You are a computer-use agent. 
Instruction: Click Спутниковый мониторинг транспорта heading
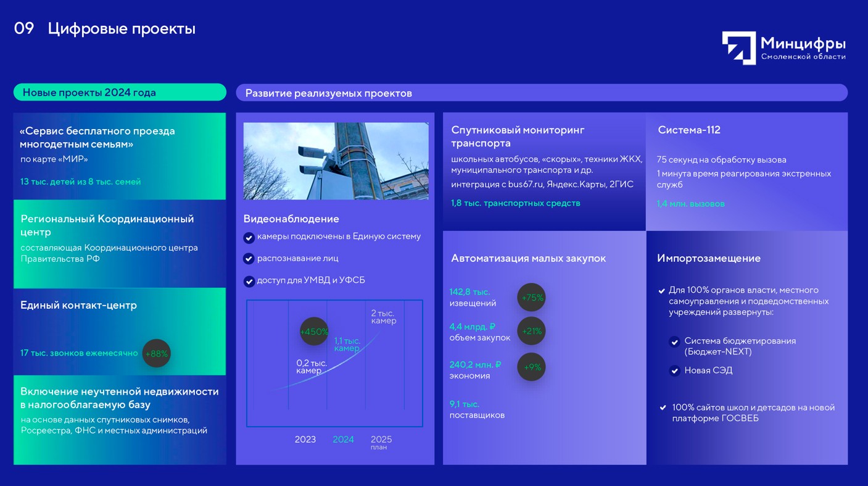tap(518, 136)
